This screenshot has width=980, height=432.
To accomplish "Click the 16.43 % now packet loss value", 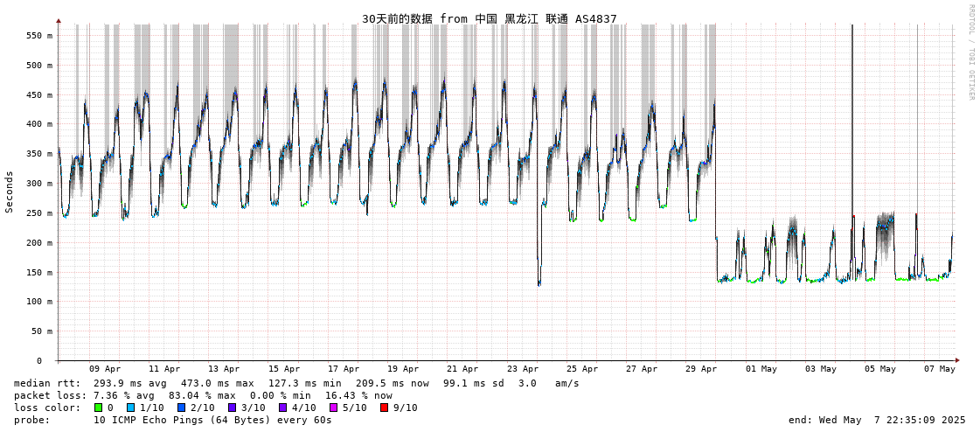I will tap(358, 396).
